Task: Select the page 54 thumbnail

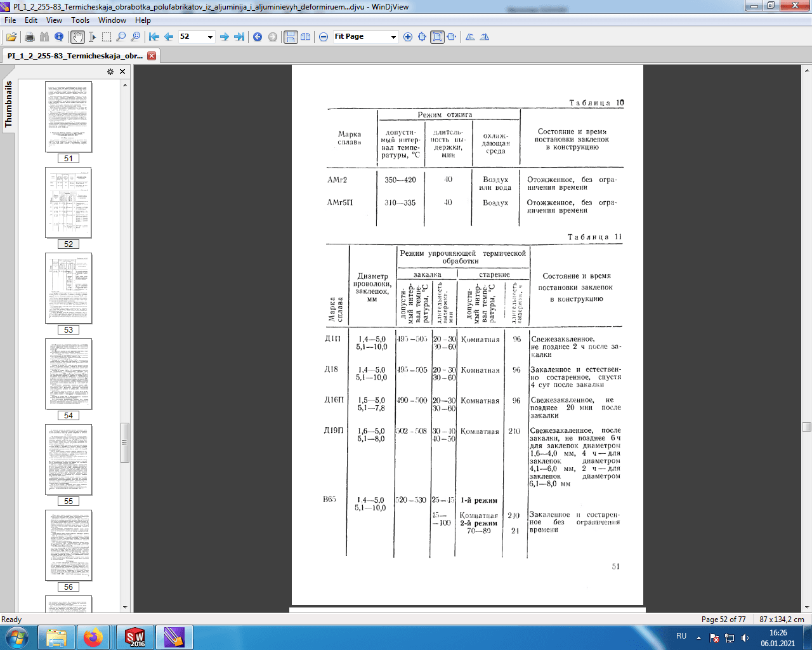Action: point(69,374)
